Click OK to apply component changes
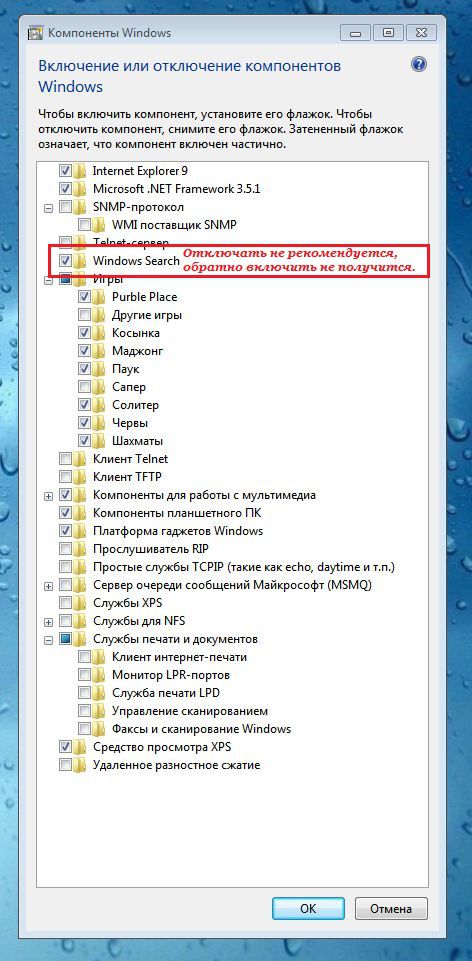Viewport: 472px width, 961px height. pyautogui.click(x=308, y=908)
